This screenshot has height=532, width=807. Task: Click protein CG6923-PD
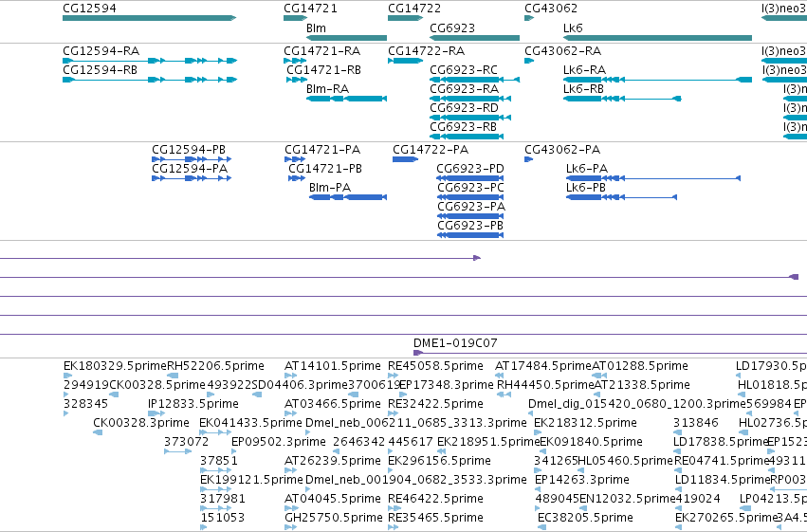pos(470,178)
